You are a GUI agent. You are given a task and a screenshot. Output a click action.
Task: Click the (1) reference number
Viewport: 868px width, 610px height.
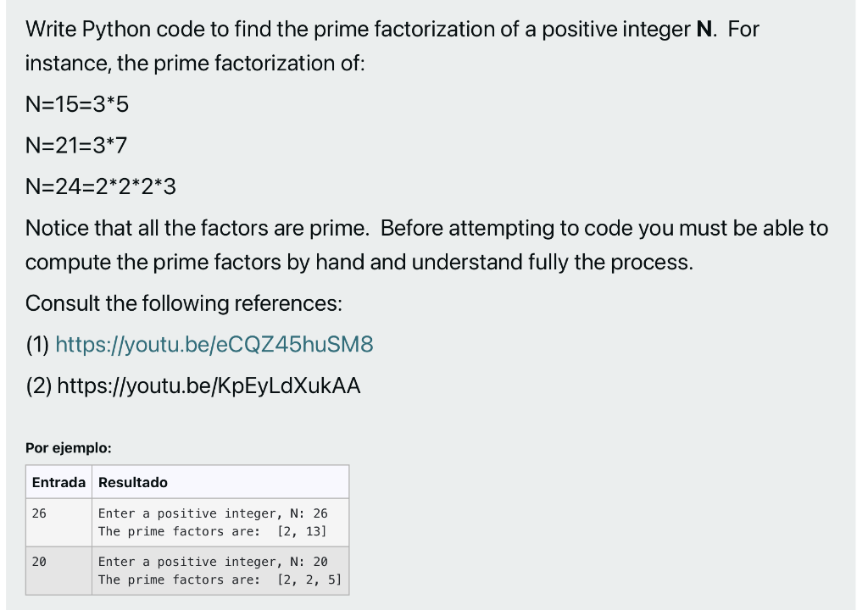(x=37, y=344)
